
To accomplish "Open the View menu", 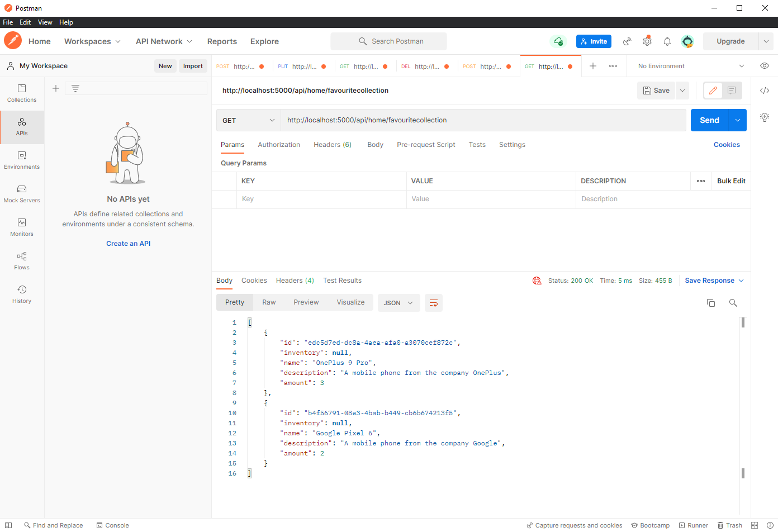I will (45, 22).
